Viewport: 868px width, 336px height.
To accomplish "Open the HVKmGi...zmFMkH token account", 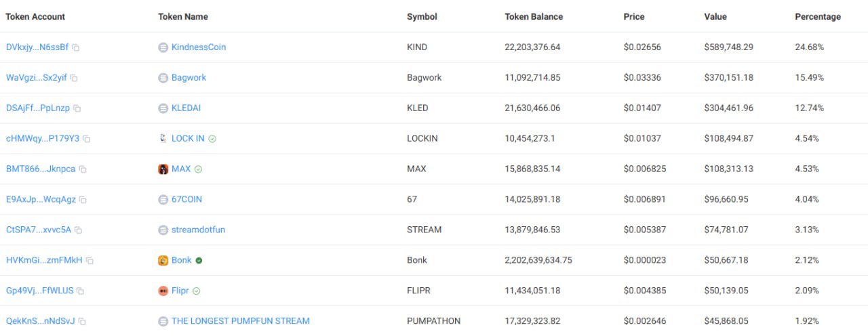I will click(44, 261).
